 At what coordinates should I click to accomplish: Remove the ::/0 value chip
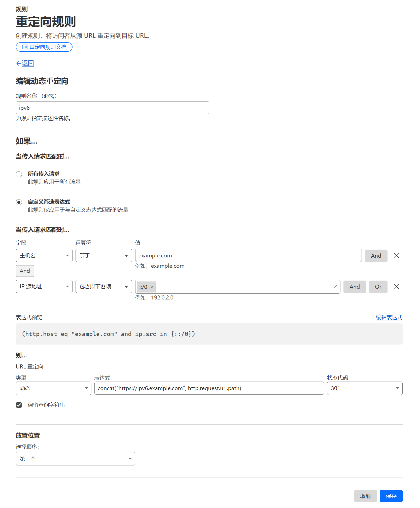coord(152,287)
